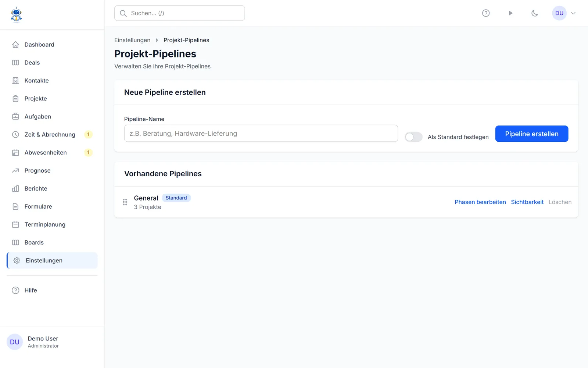This screenshot has width=588, height=368.
Task: Click the Abwesenheiten badge 1
Action: (88, 153)
